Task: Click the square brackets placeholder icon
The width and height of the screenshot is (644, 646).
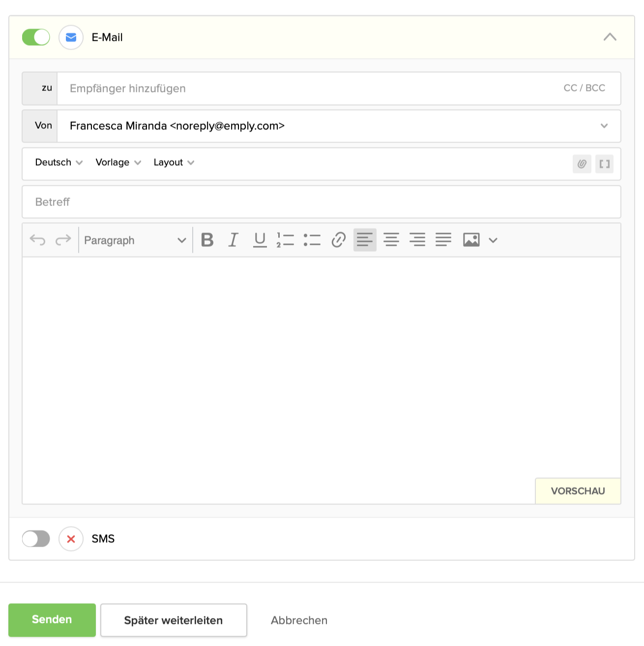Action: (x=604, y=164)
